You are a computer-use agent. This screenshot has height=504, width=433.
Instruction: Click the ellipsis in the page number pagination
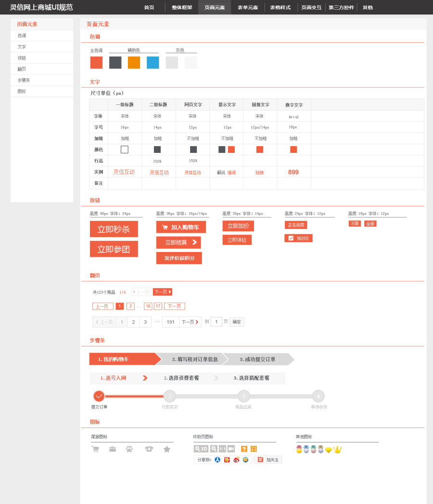pos(138,306)
